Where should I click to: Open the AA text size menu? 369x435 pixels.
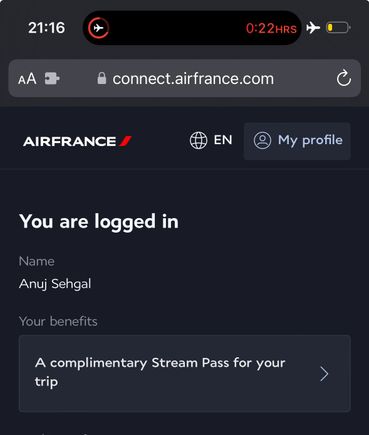click(27, 79)
